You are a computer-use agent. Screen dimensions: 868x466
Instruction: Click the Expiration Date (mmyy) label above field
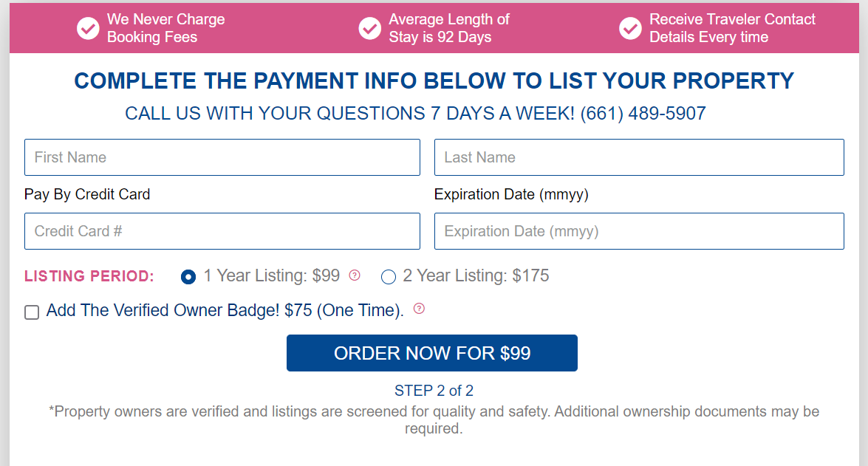[x=511, y=194]
